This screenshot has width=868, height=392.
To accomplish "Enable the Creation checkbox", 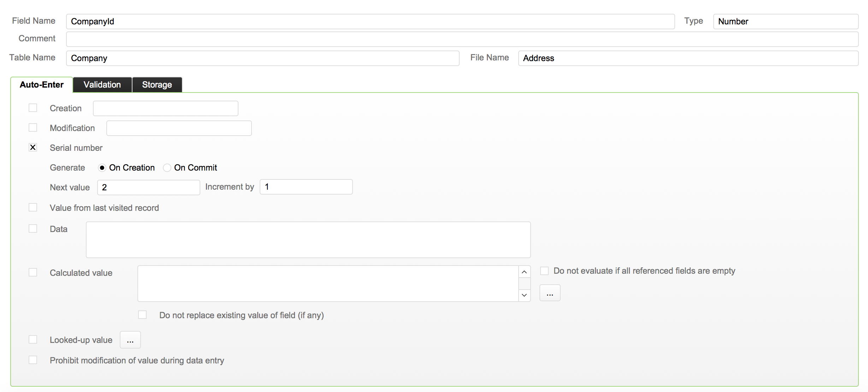I will (x=33, y=108).
